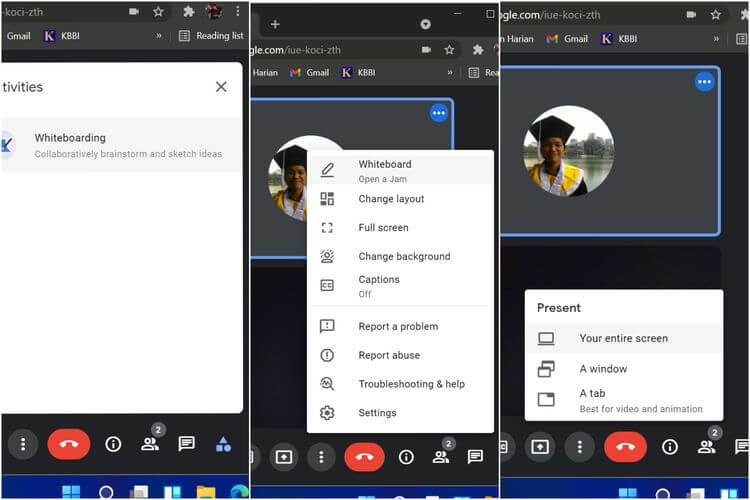The height and width of the screenshot is (500, 750).
Task: Expand bookmarks overflow chevron in options-menu screenshot
Action: (450, 73)
